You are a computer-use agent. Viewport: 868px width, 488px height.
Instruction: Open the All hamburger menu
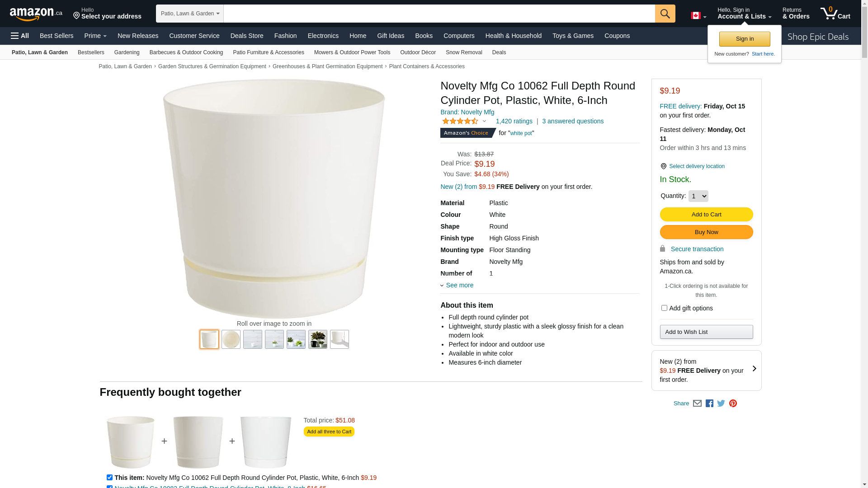coord(20,36)
